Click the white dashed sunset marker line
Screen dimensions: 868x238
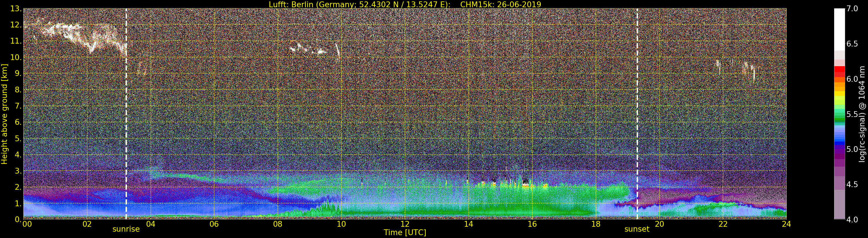tap(637, 114)
